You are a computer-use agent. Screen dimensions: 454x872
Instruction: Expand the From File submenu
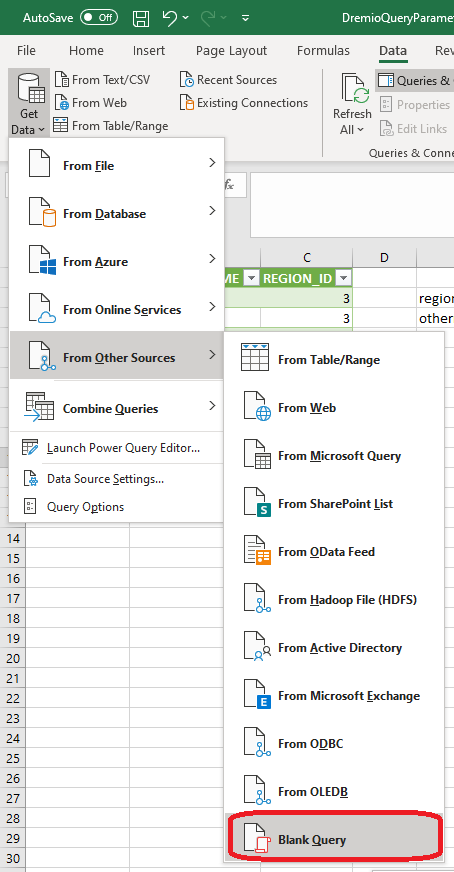(x=117, y=165)
